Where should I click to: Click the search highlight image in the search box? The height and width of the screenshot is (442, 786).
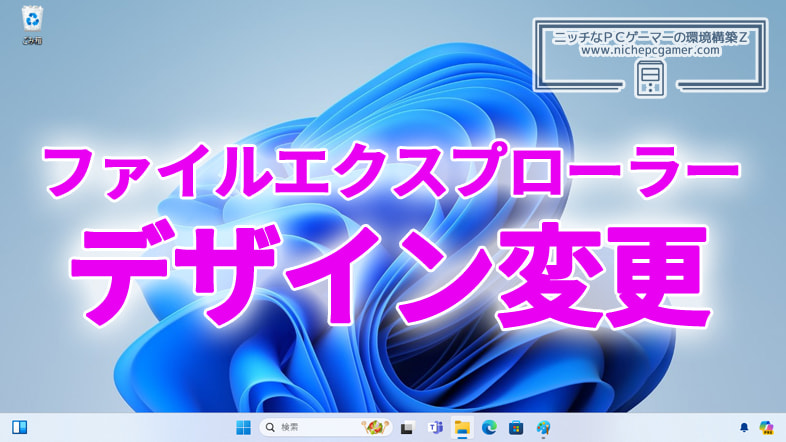tap(375, 427)
